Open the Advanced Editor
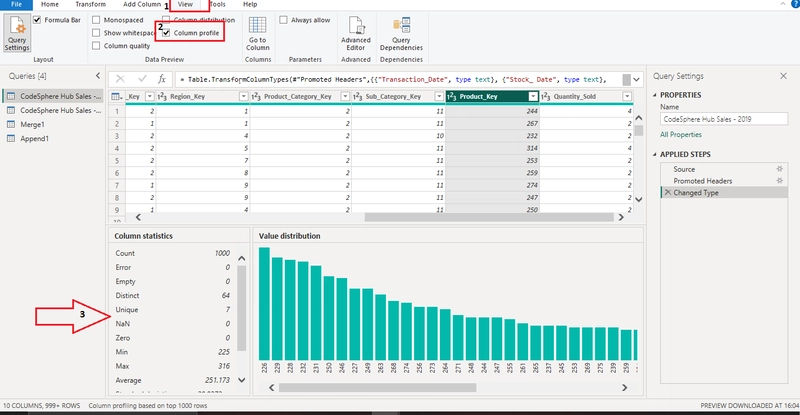The width and height of the screenshot is (800, 415). click(x=356, y=33)
